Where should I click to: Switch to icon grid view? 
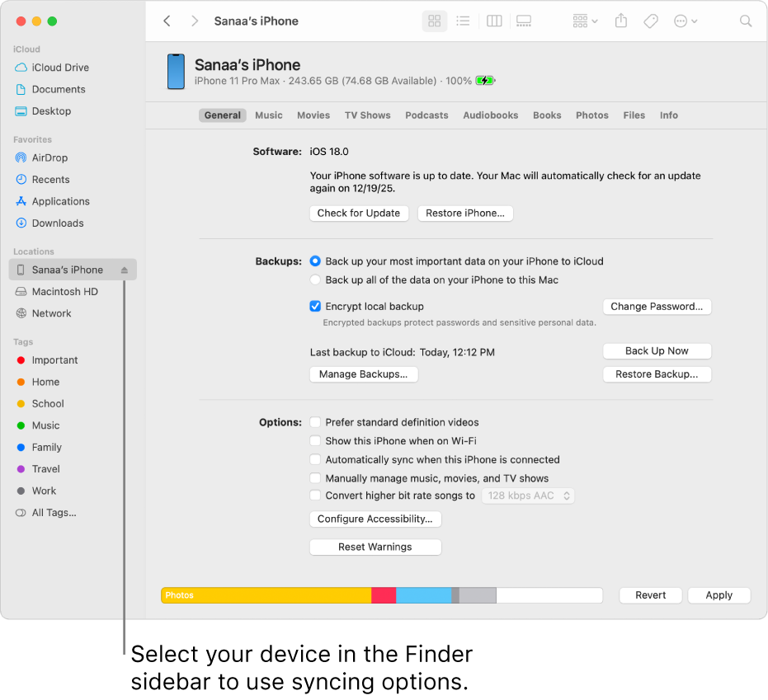[435, 21]
